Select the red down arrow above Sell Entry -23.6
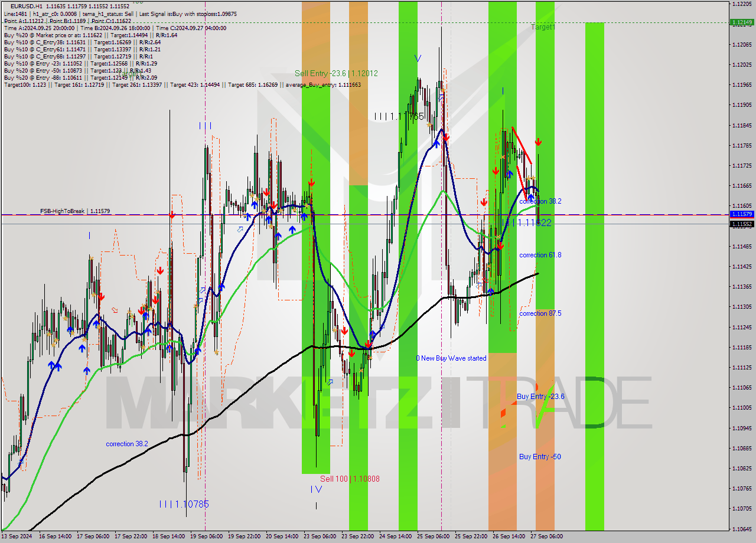 point(311,183)
